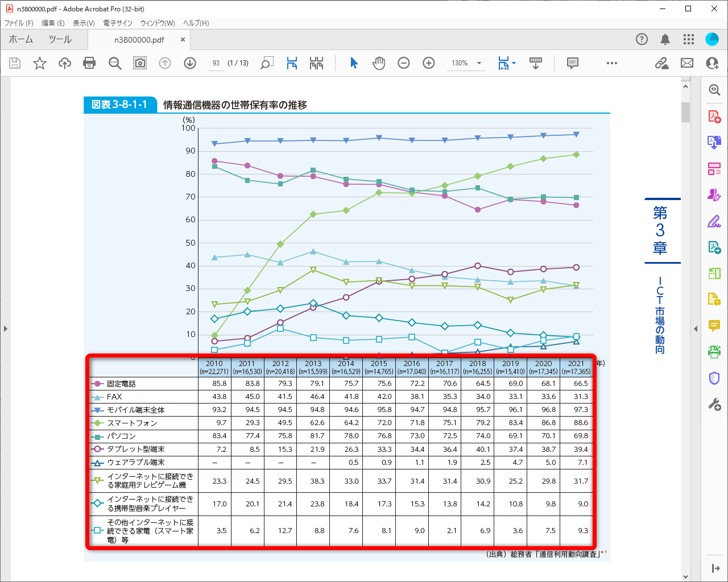Add this file to favorites with the star
728x582 pixels.
(40, 63)
